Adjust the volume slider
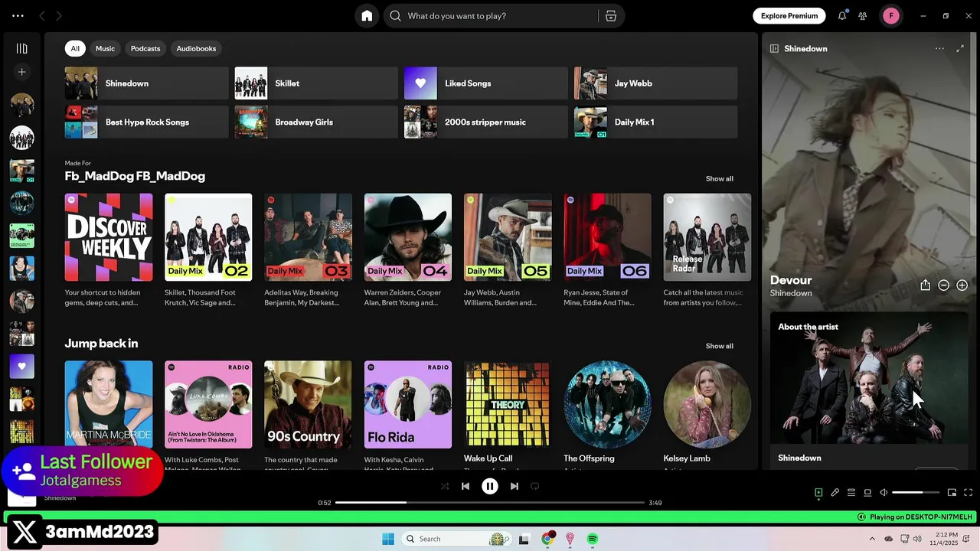The height and width of the screenshot is (551, 980). 916,493
